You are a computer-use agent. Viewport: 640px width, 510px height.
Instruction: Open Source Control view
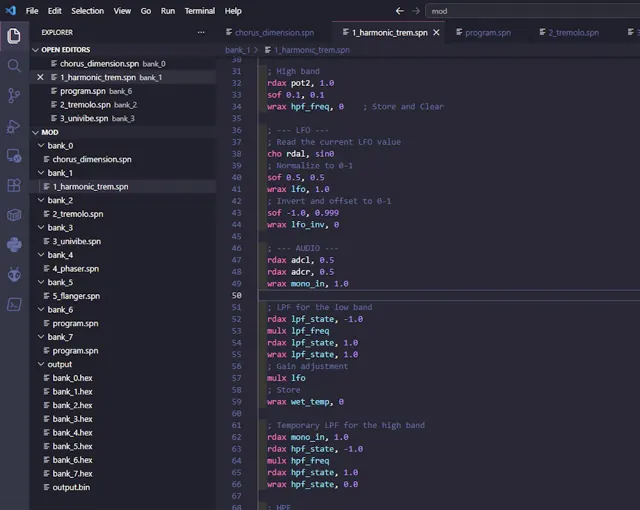[14, 95]
